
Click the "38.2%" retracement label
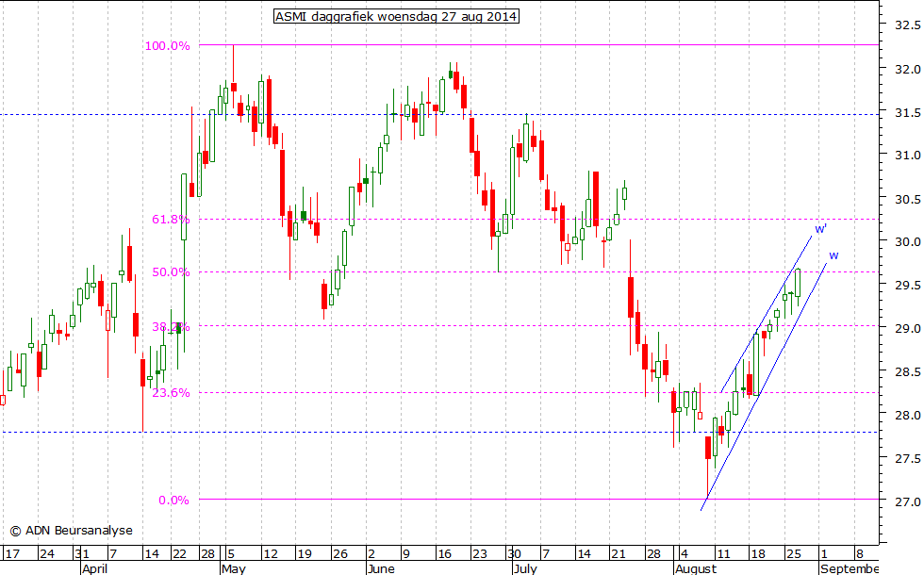click(x=171, y=326)
